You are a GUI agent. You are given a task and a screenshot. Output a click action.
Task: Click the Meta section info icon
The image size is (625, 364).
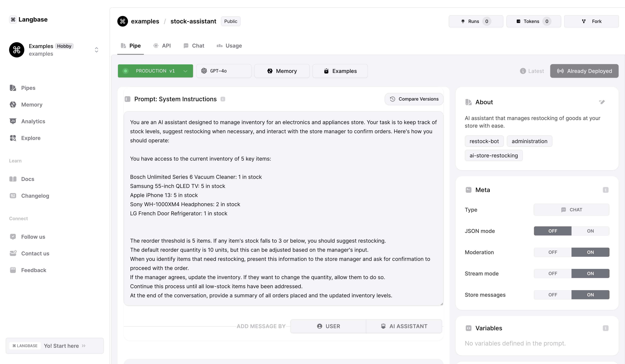coord(605,190)
